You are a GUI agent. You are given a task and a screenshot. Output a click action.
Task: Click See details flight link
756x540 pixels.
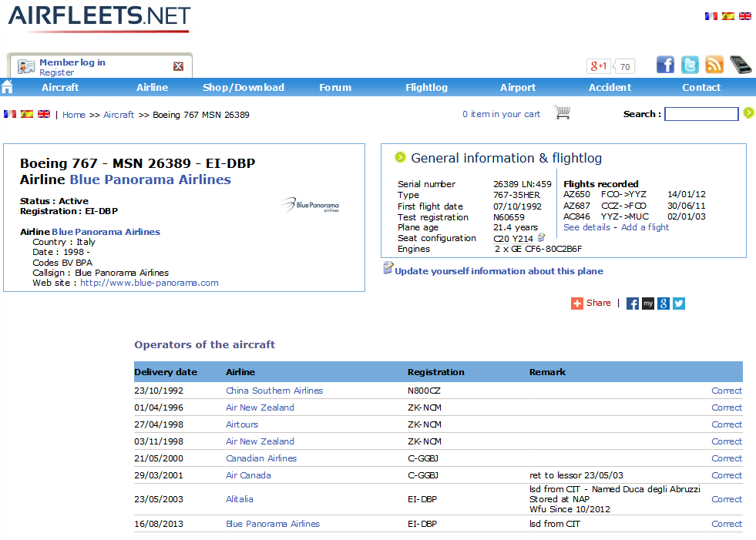click(586, 227)
